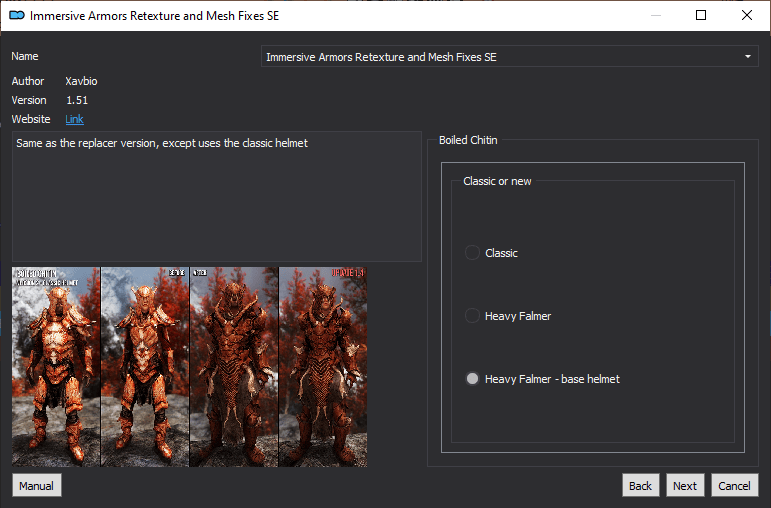This screenshot has height=508, width=771.
Task: Click the version number 1.51
Action: pos(77,100)
